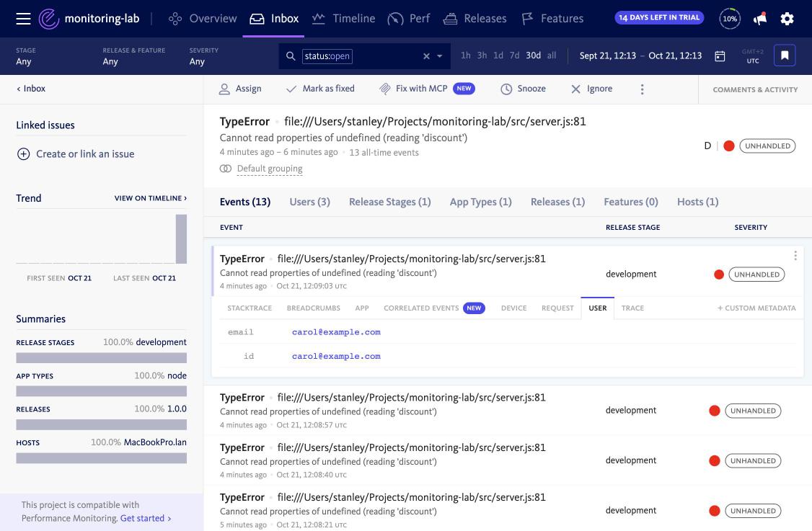Image resolution: width=812 pixels, height=531 pixels.
Task: Ignore this error
Action: 591,89
